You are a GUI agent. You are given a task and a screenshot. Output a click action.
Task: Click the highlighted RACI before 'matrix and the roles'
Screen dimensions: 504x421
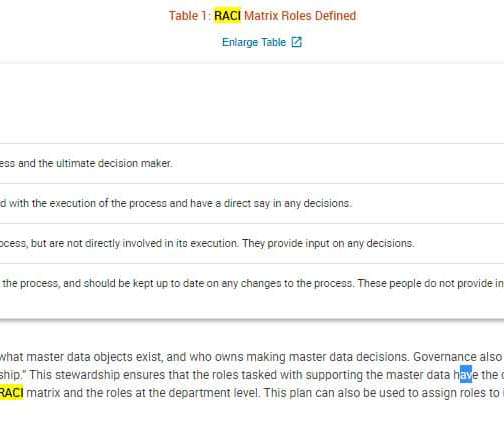11,393
